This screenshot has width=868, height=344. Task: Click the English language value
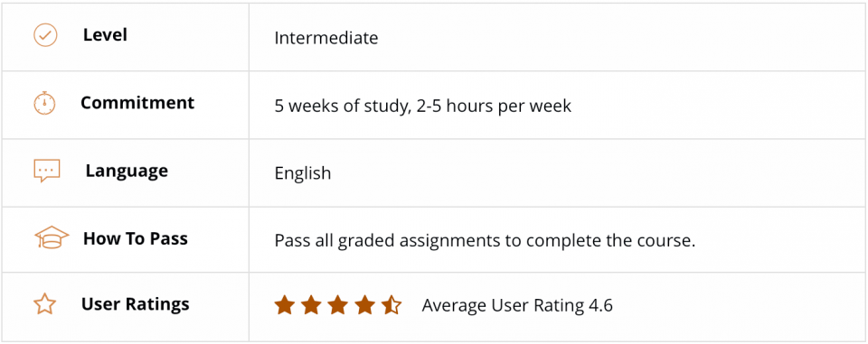click(303, 173)
